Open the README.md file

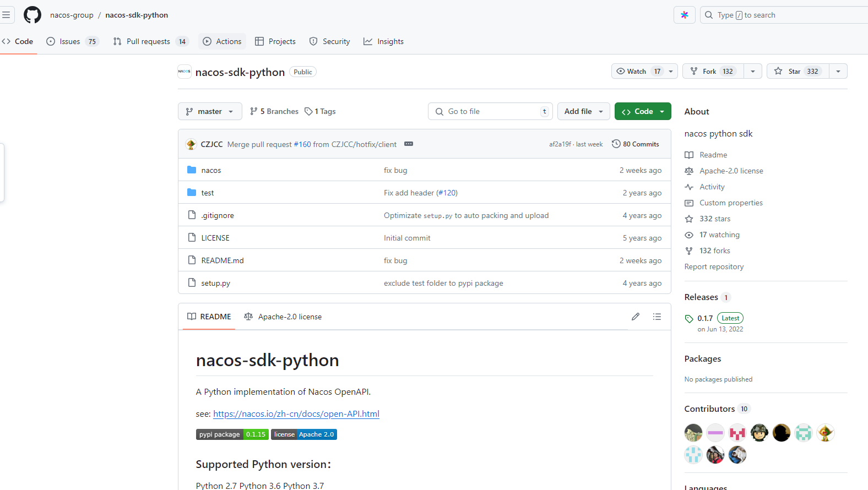click(223, 260)
